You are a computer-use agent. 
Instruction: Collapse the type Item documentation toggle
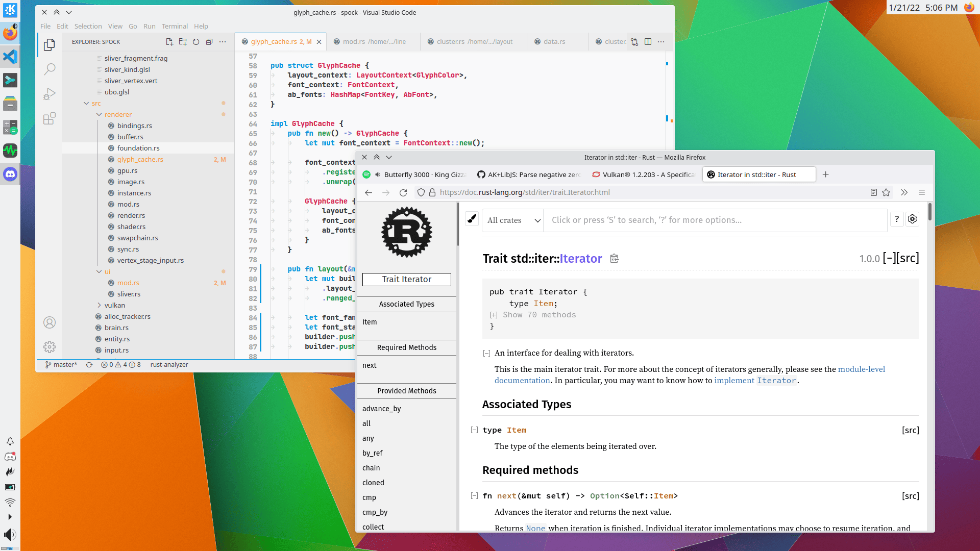[x=474, y=430]
